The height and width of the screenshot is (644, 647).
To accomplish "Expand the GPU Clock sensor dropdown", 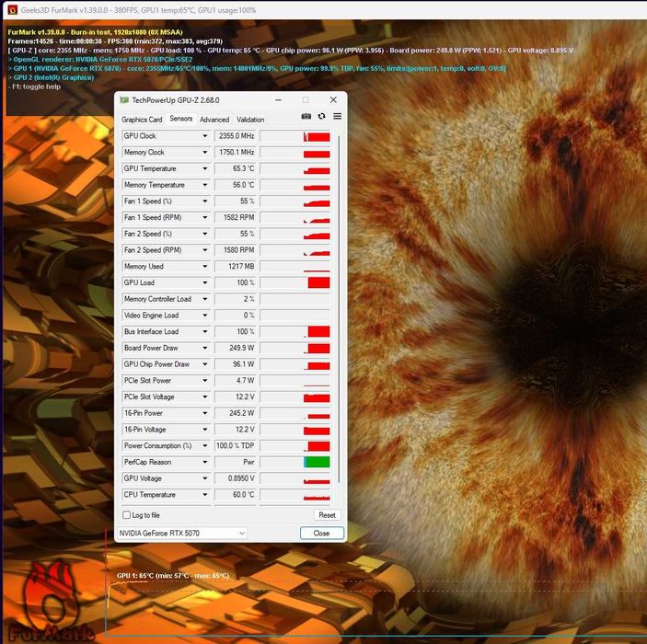I will (204, 136).
